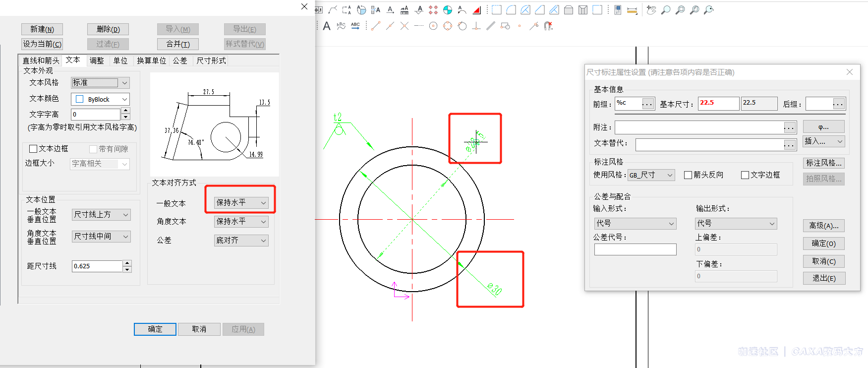The image size is (868, 368).
Task: Expand the 使用风格 GB_尺寸 dropdown
Action: [x=651, y=175]
